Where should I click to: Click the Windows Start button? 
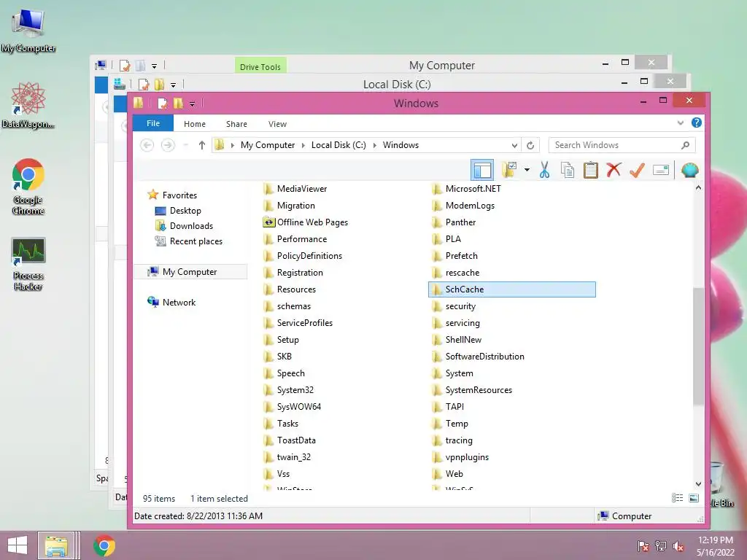(18, 545)
